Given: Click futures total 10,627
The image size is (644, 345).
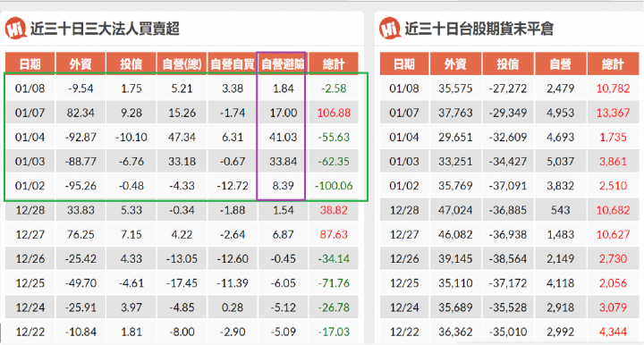Looking at the screenshot, I should pyautogui.click(x=613, y=235).
